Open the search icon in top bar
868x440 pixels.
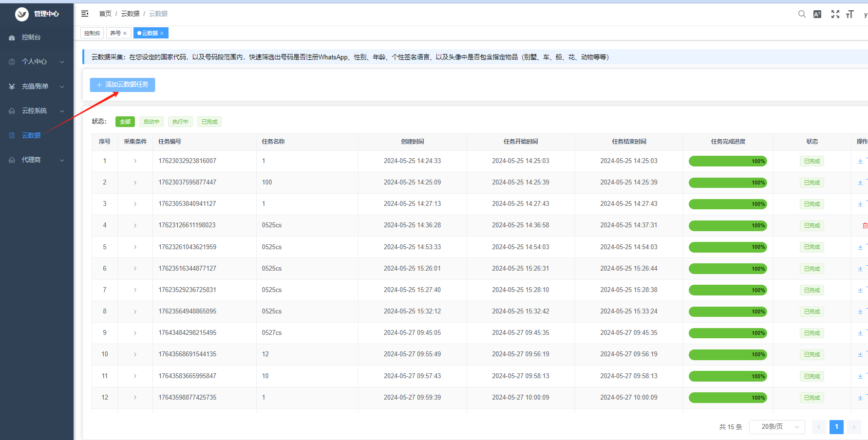click(802, 14)
